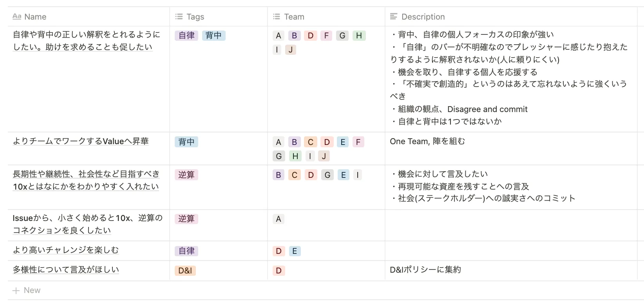Open the Team column header menu
Screen dimensions: 644x304
(294, 17)
